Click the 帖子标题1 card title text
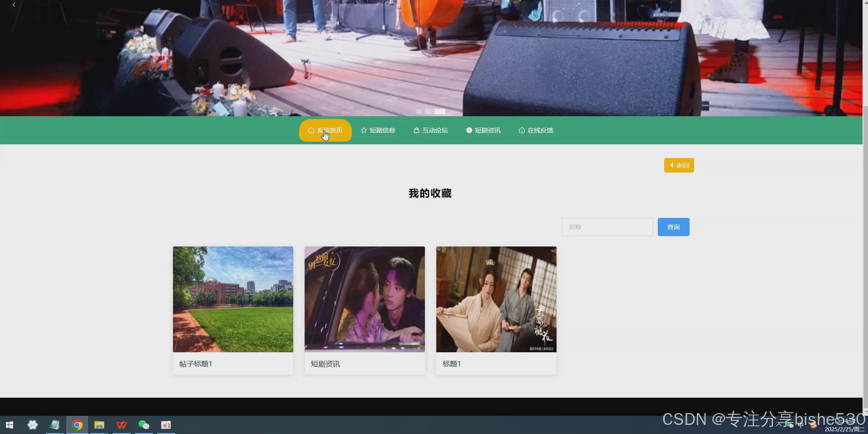 [x=196, y=364]
